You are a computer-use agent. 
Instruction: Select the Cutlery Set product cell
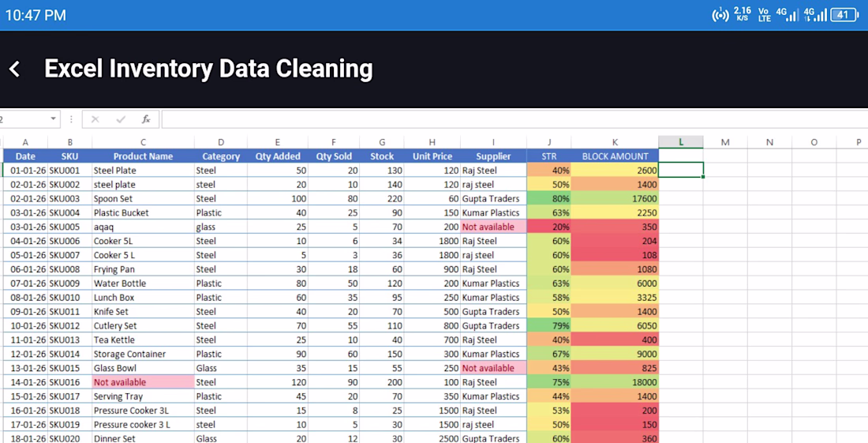(144, 325)
